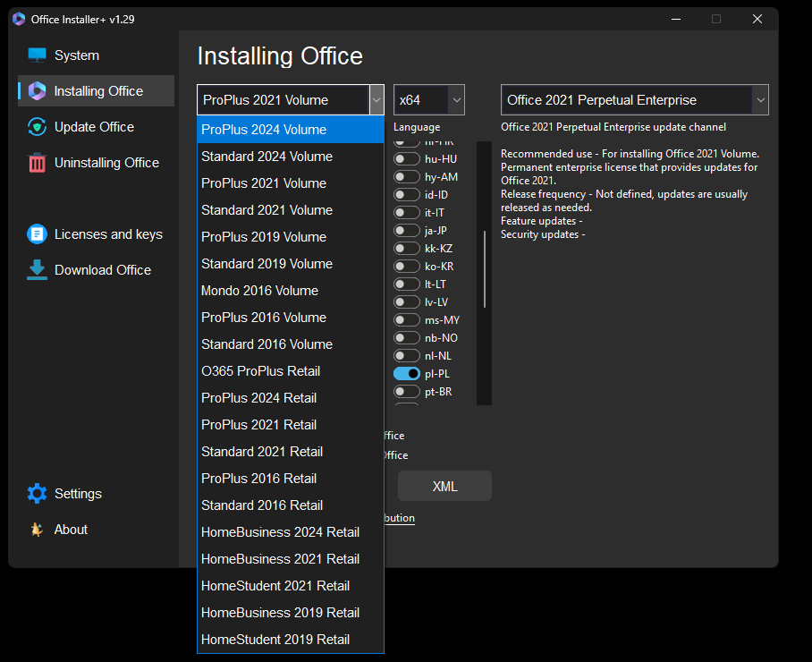Open the Office 2021 Perpetual Enterprise channel dropdown

(634, 99)
